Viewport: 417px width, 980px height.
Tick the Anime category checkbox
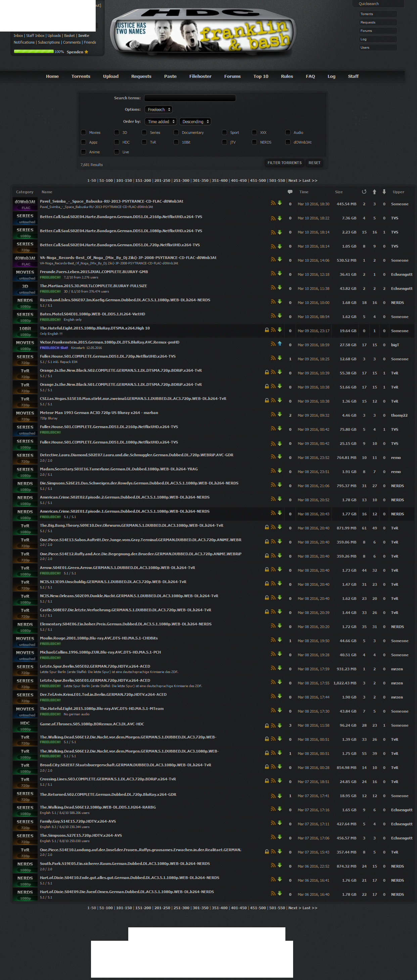click(x=83, y=152)
